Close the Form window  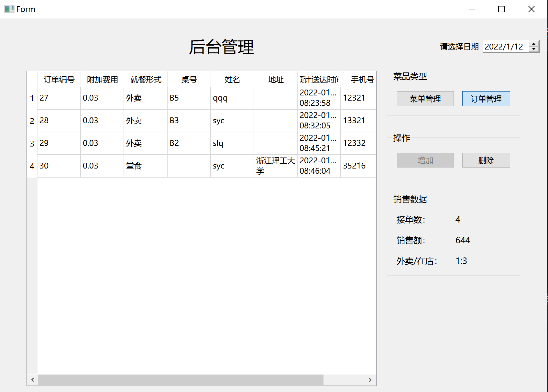531,9
